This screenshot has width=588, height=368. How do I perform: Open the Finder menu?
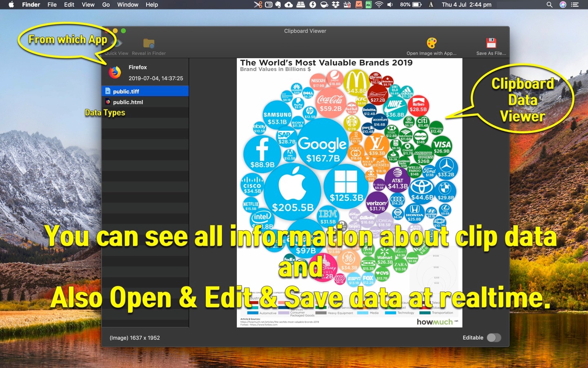[31, 4]
